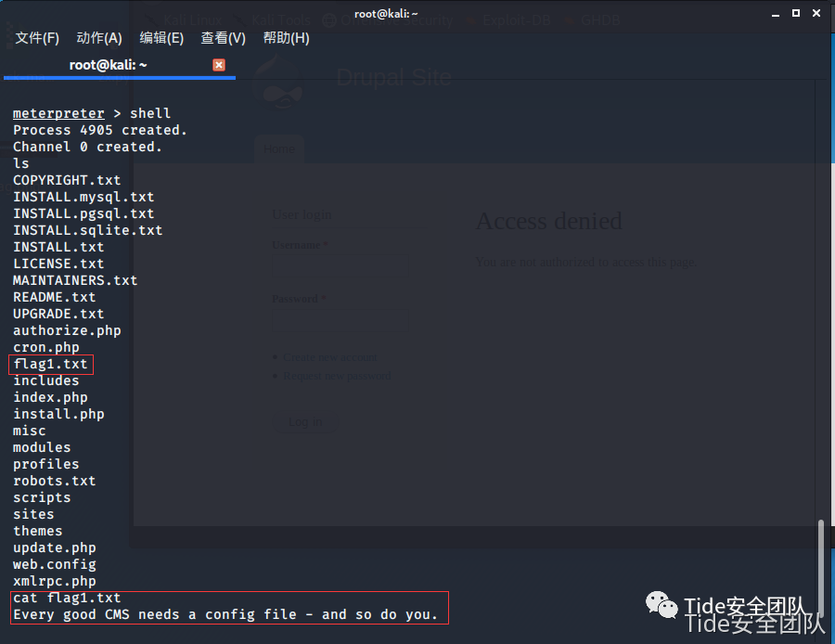Click the Password field in background browser

point(340,320)
